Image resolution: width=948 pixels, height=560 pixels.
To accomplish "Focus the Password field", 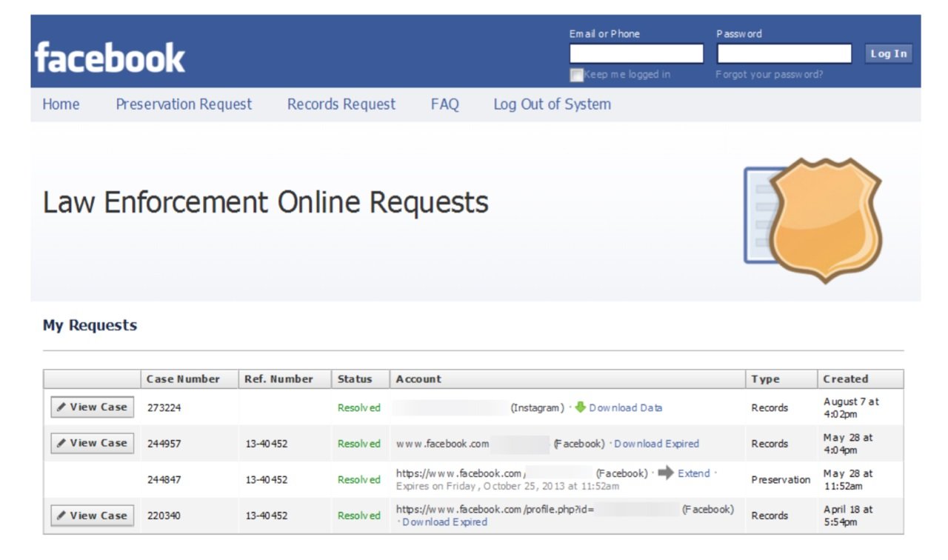I will tap(784, 53).
